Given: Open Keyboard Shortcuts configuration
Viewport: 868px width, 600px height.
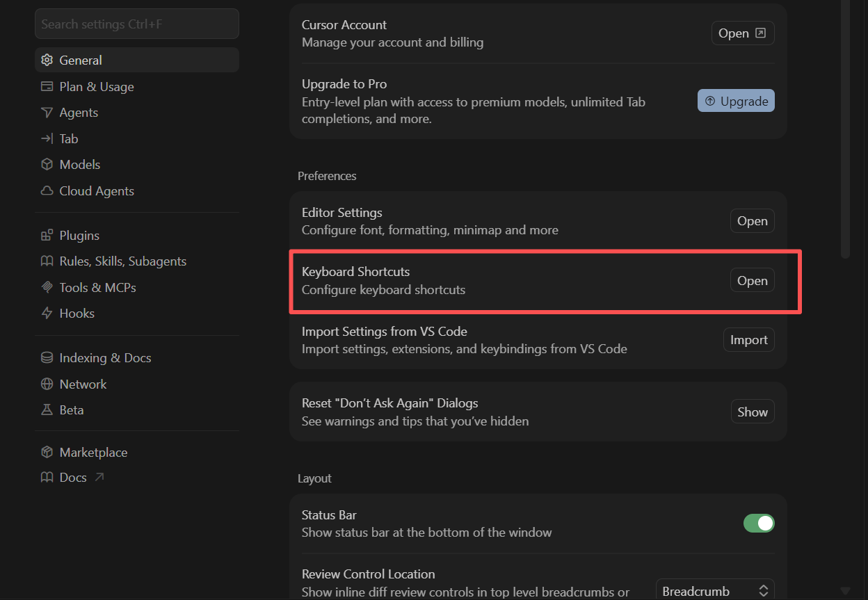Looking at the screenshot, I should pos(752,281).
